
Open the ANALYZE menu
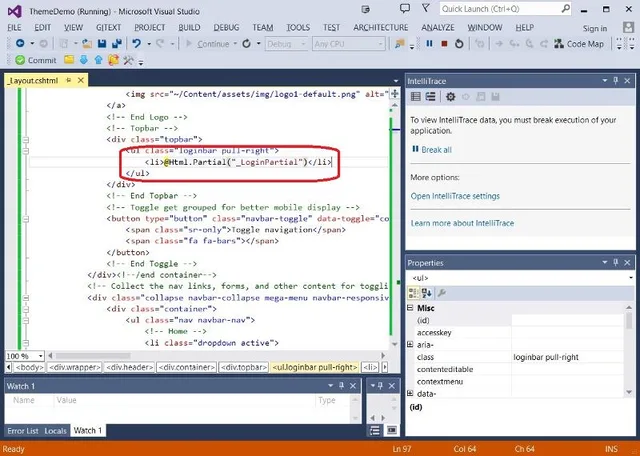tap(438, 27)
